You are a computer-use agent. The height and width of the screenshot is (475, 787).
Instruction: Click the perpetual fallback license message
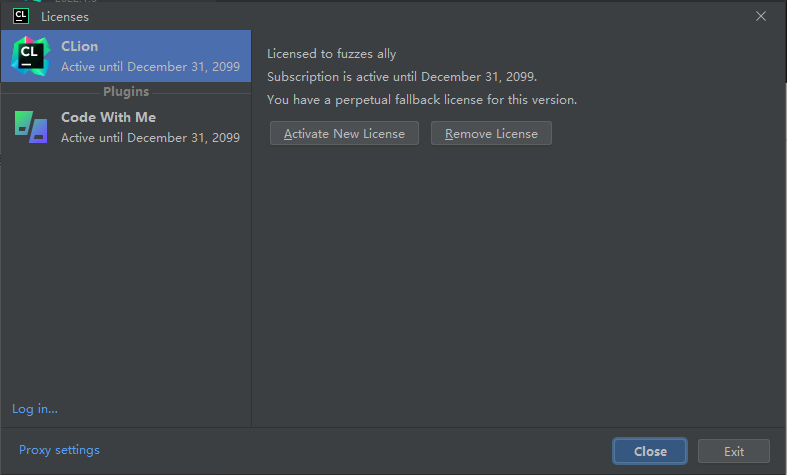tap(422, 100)
